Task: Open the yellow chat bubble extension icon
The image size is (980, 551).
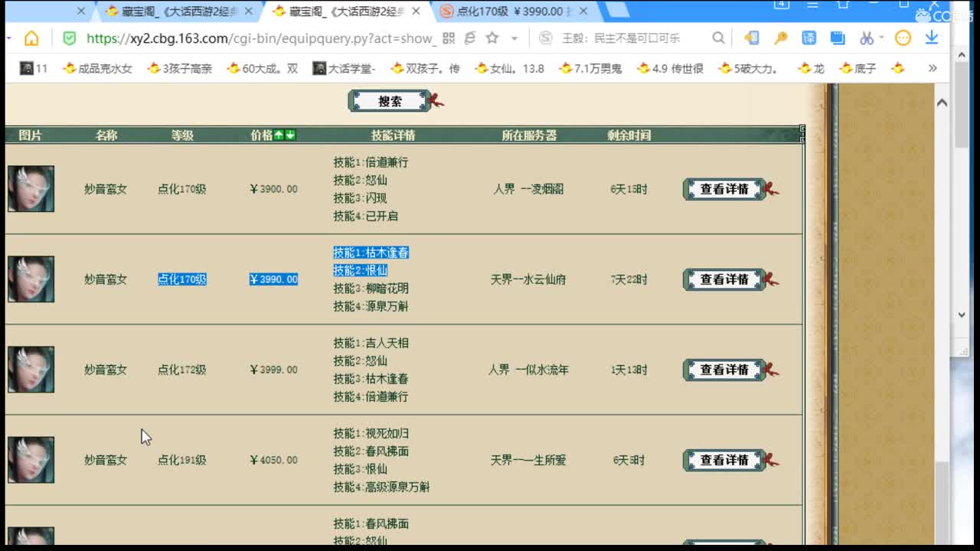Action: [x=903, y=38]
